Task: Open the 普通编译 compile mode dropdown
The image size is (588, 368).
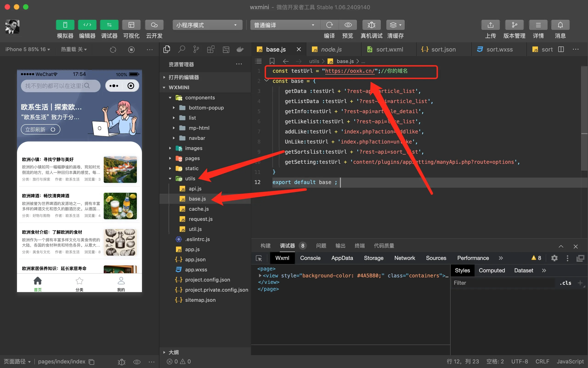Action: (x=285, y=25)
